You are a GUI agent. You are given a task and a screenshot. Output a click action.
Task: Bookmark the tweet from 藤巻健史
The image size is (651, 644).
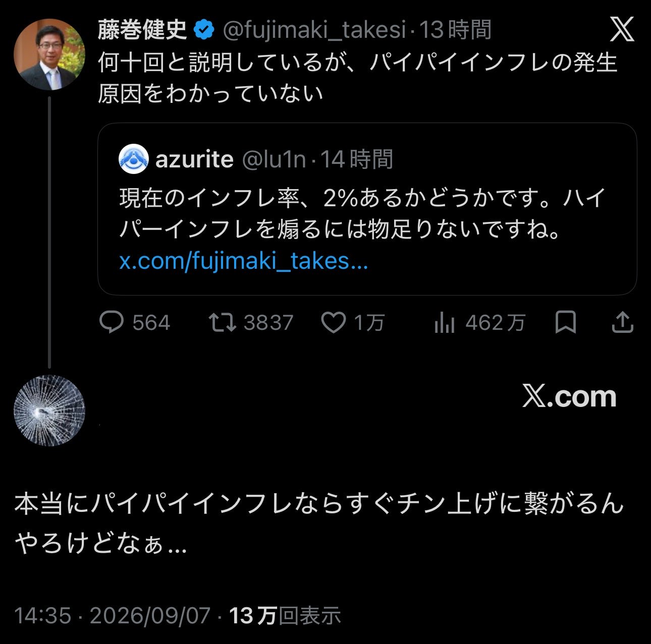coord(565,323)
